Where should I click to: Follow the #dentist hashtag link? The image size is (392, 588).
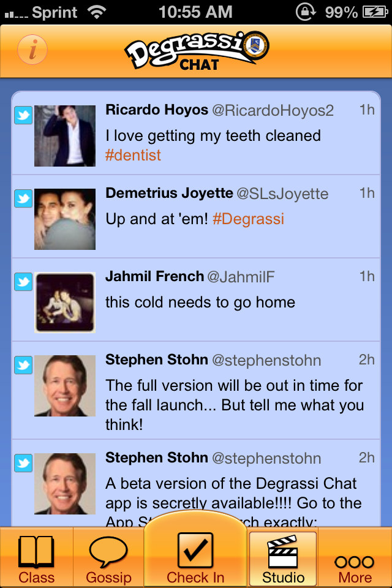(x=133, y=156)
